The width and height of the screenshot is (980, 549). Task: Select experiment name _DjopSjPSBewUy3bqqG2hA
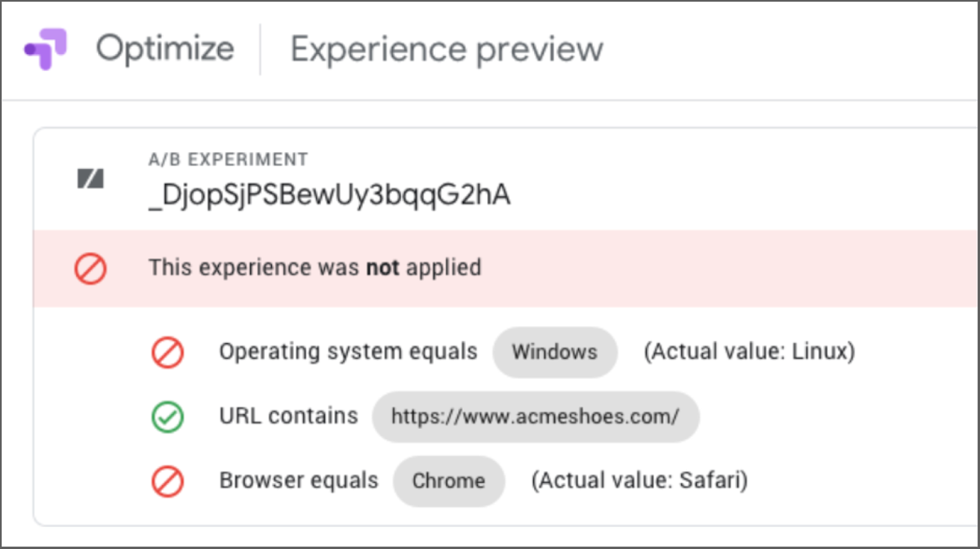point(329,195)
